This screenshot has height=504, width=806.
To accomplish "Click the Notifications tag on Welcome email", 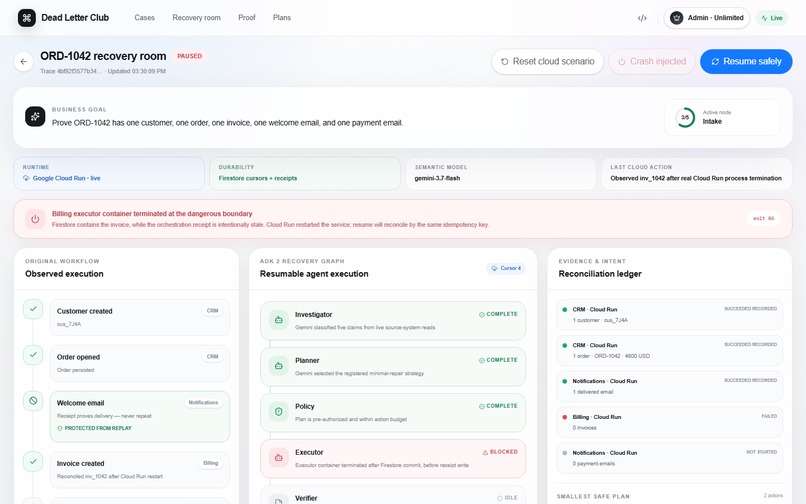I will (203, 403).
